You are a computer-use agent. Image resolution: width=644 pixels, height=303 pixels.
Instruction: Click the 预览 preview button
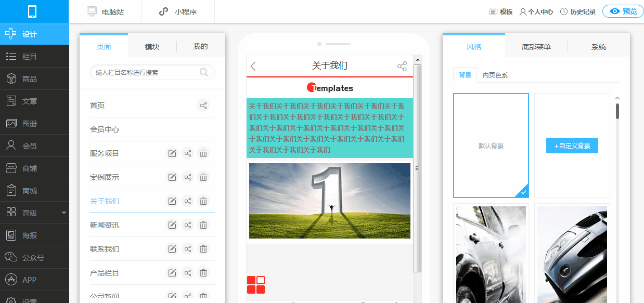tap(623, 11)
